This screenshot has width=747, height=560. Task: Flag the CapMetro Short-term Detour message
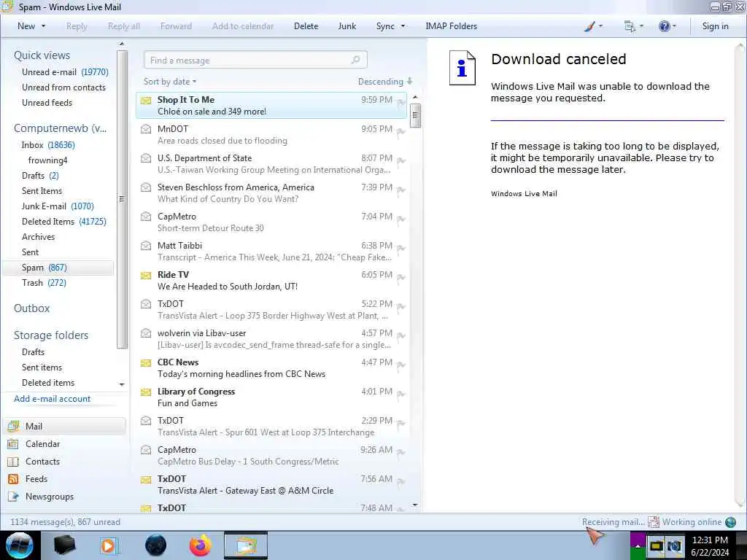pyautogui.click(x=401, y=219)
